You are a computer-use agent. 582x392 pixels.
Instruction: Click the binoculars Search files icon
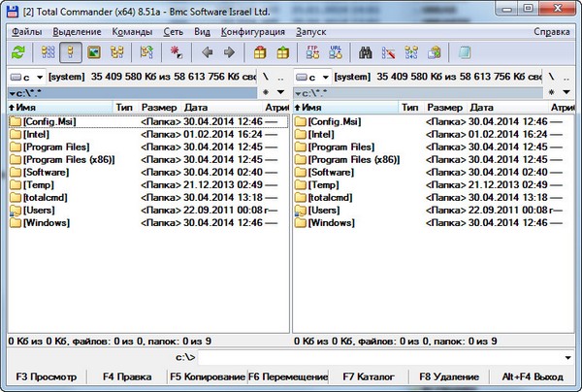367,52
